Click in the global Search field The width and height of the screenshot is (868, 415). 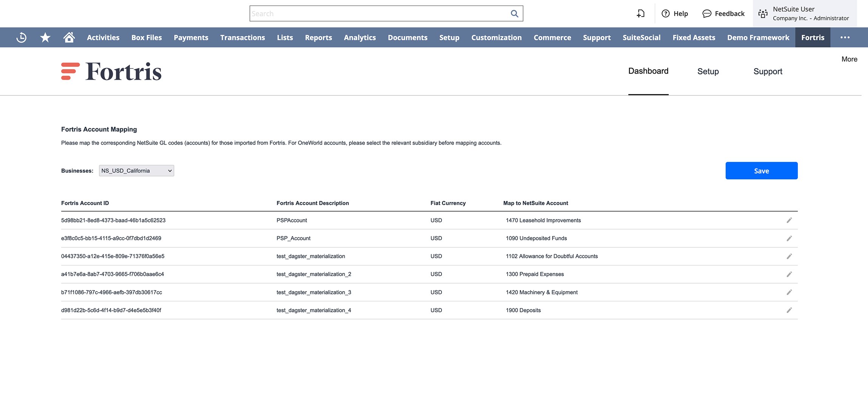pos(377,14)
